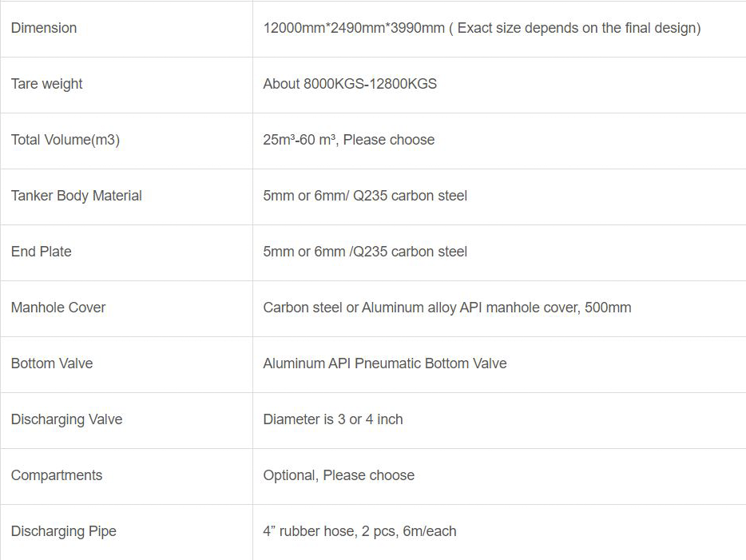Click the Compartments label
The height and width of the screenshot is (560, 746).
click(57, 475)
